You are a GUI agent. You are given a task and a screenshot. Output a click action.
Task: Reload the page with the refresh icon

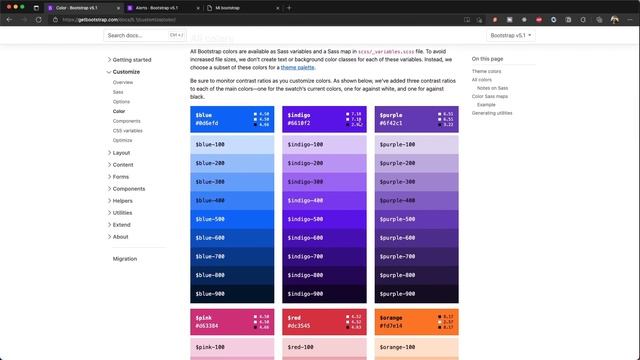38,20
